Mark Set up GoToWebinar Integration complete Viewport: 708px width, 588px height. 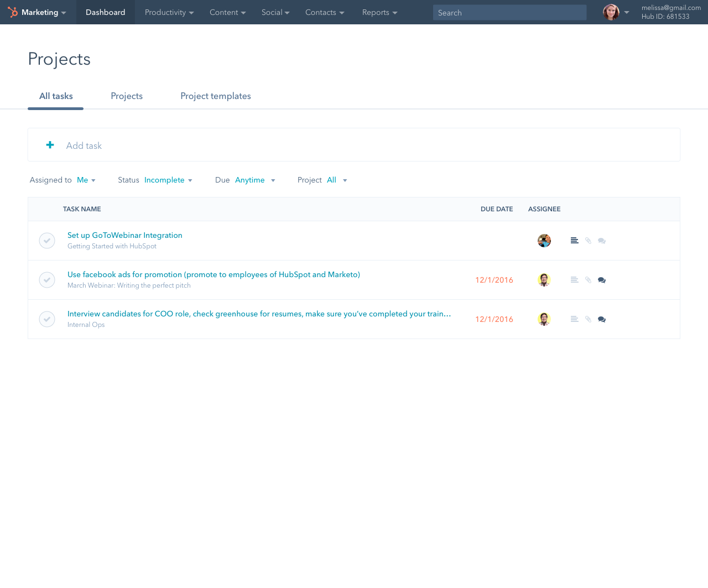47,241
